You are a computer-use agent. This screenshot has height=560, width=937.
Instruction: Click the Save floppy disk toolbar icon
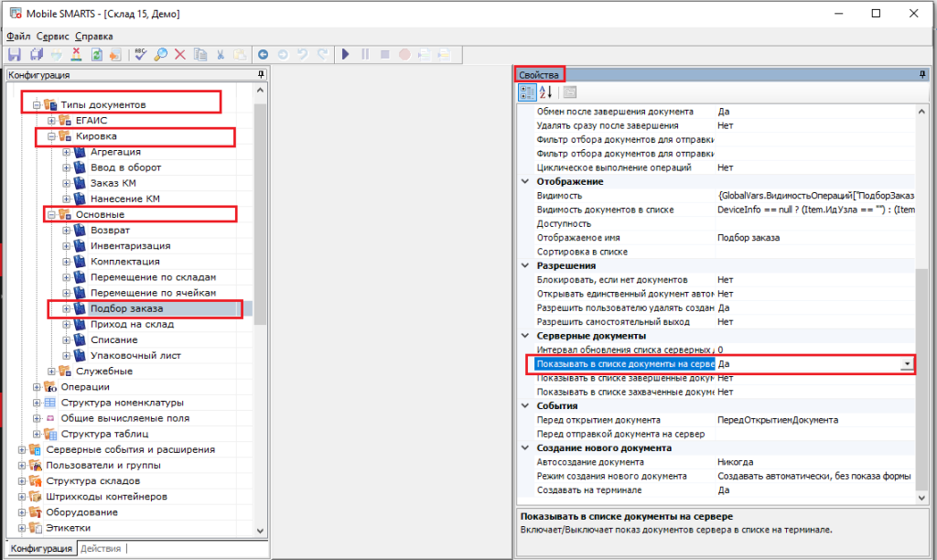tap(15, 54)
